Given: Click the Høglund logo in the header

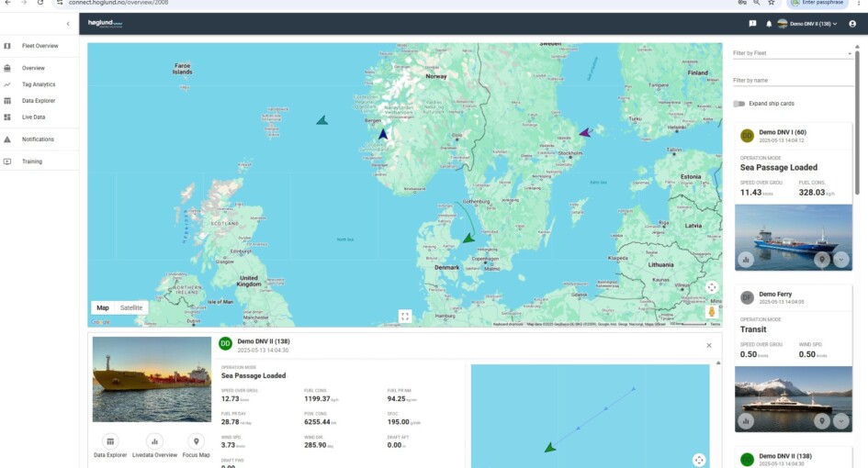Looking at the screenshot, I should click(106, 23).
